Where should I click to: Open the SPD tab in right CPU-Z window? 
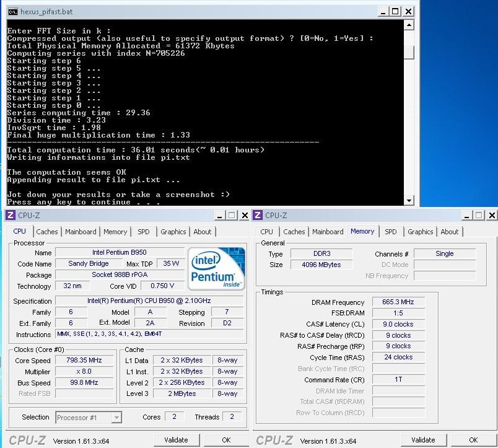coord(391,232)
